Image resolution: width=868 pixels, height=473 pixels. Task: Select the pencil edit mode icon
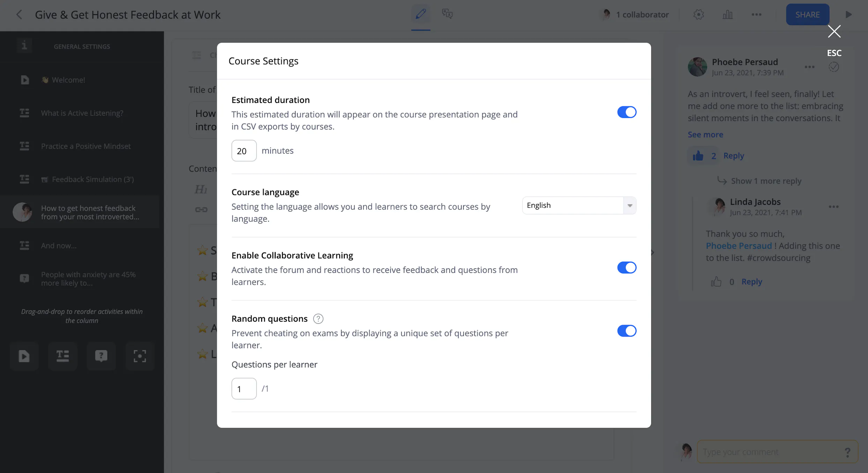421,14
